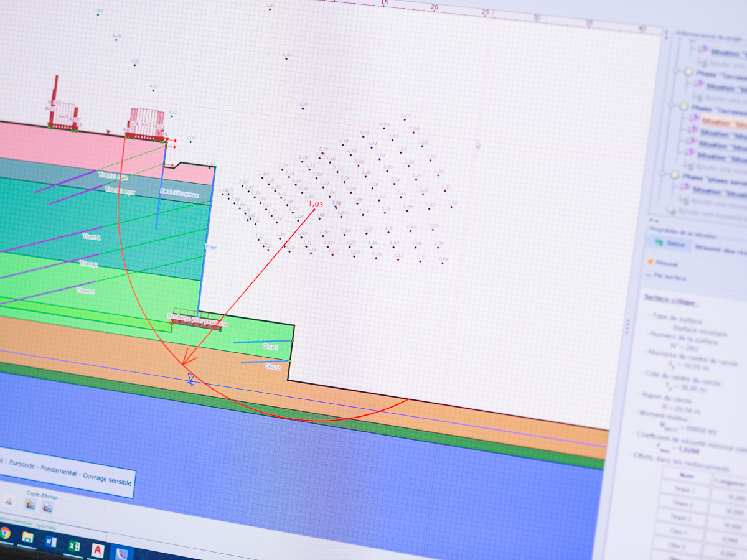The height and width of the screenshot is (560, 747).
Task: Launch Excel from the taskbar
Action: [74, 546]
